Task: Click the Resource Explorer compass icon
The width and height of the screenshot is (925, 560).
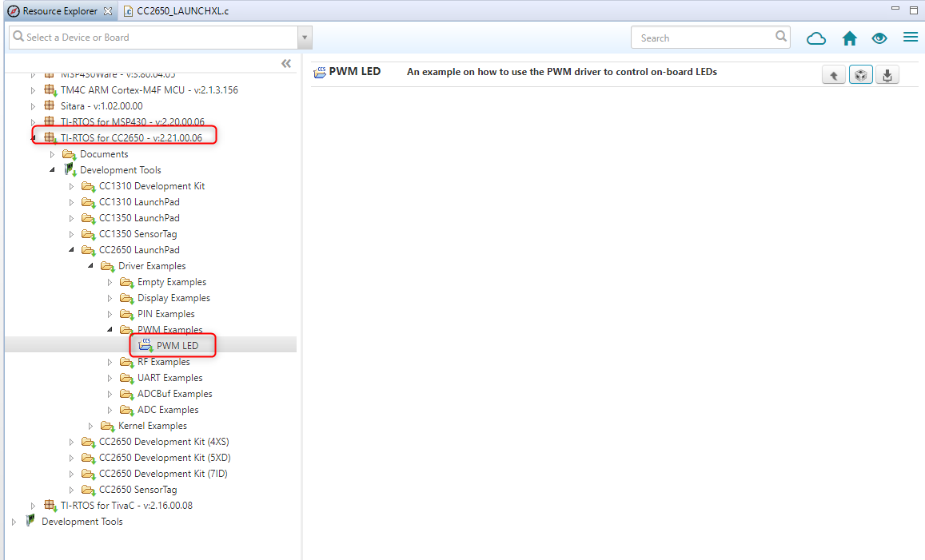Action: [14, 11]
